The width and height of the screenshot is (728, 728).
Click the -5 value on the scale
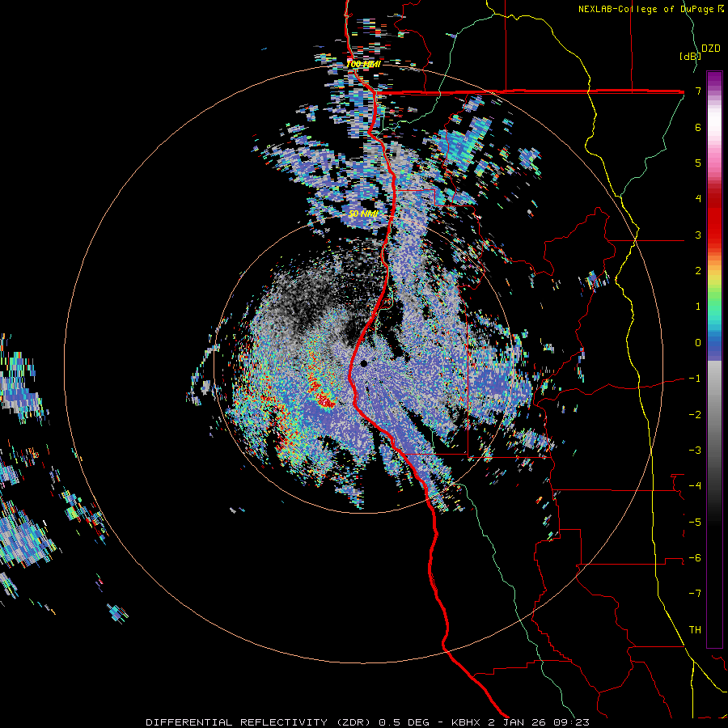pyautogui.click(x=695, y=523)
